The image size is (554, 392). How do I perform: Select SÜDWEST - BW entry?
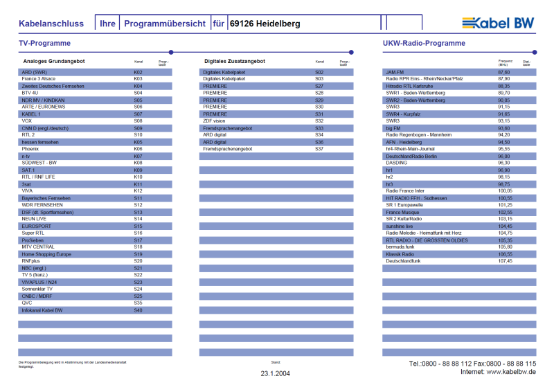pos(95,163)
